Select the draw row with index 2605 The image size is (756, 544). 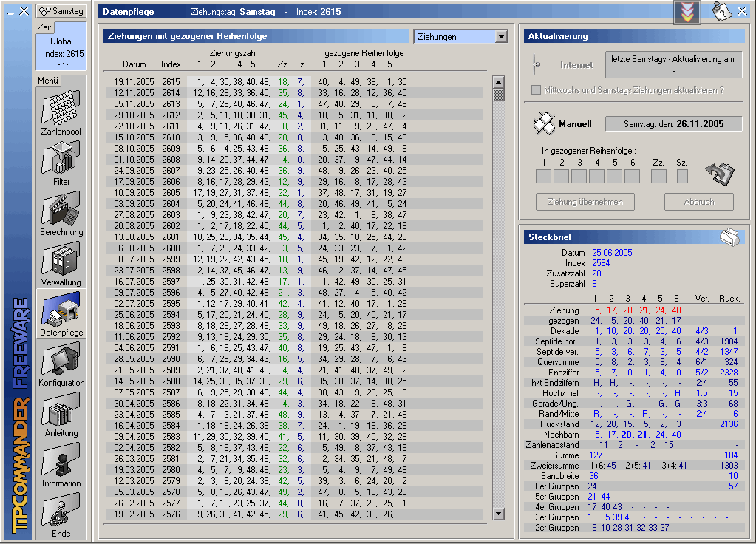295,193
